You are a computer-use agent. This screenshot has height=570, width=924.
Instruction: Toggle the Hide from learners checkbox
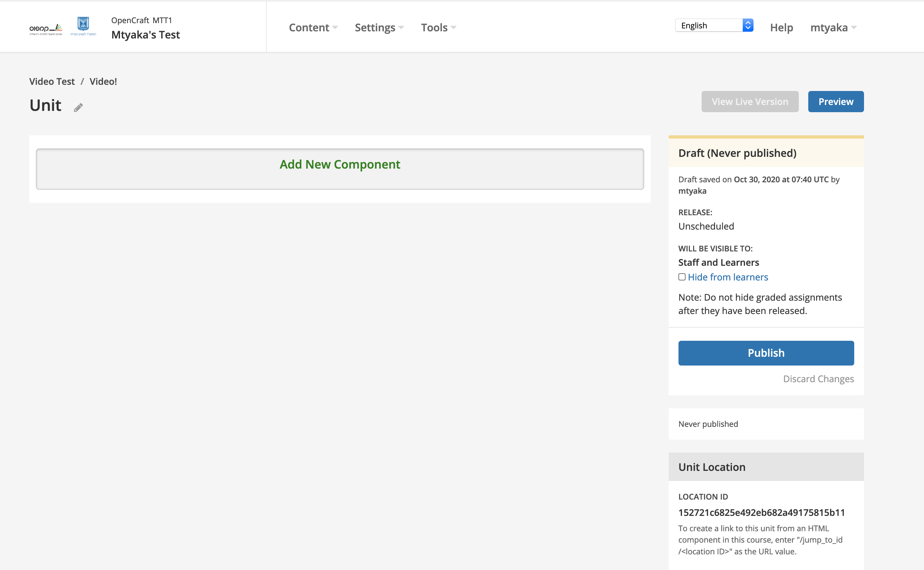[x=682, y=277]
